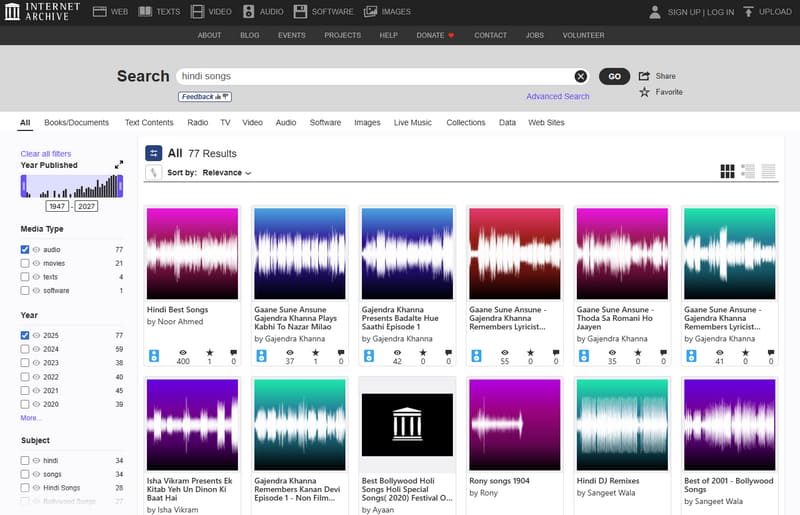
Task: Switch to compact list view
Action: click(x=768, y=171)
